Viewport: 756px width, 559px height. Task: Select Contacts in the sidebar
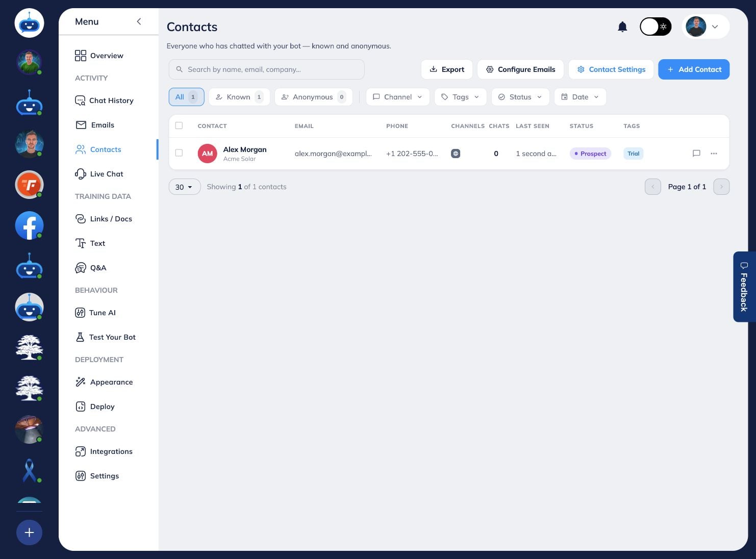point(98,149)
